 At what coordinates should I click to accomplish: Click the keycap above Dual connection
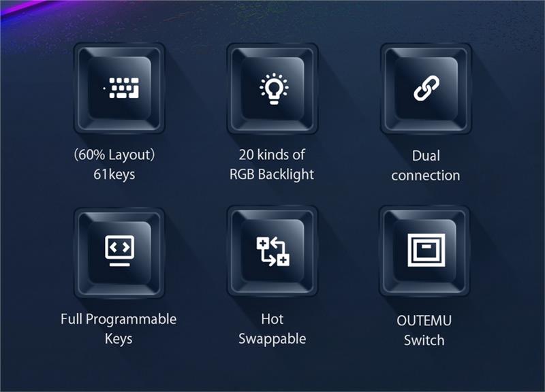(x=426, y=88)
